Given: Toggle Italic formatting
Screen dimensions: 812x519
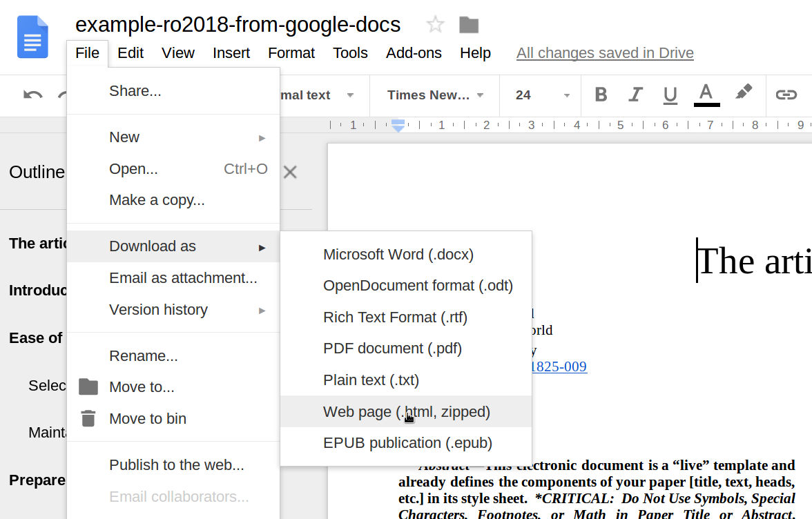Looking at the screenshot, I should pyautogui.click(x=635, y=95).
